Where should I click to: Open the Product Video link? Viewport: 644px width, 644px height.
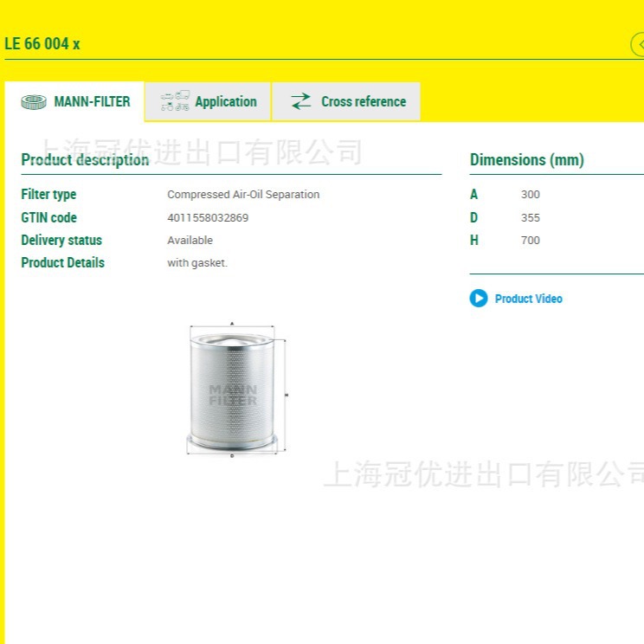tap(529, 299)
